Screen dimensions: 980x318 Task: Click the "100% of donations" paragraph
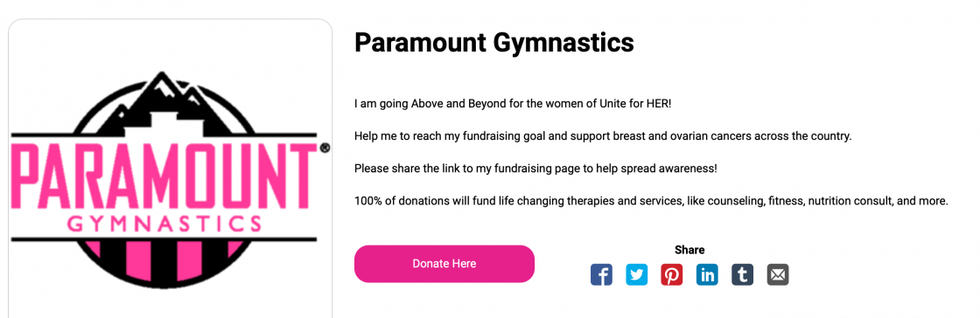(651, 202)
